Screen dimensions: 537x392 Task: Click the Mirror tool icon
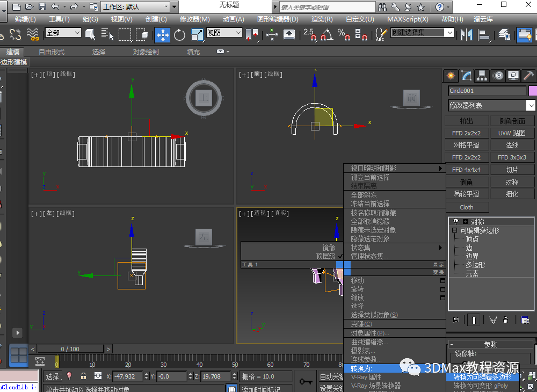tap(467, 34)
